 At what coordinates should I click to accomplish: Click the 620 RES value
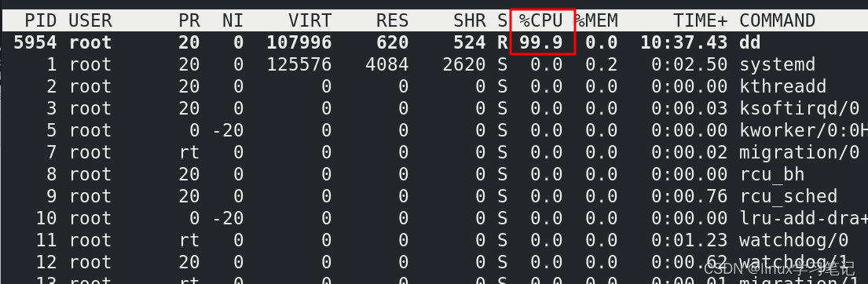pyautogui.click(x=393, y=42)
